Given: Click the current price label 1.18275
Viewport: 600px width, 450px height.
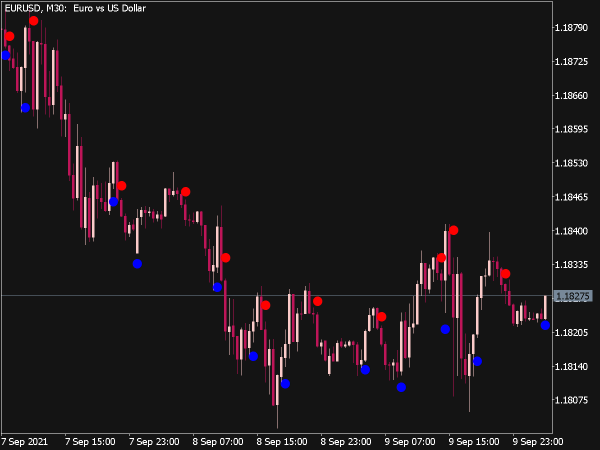Looking at the screenshot, I should click(x=572, y=296).
